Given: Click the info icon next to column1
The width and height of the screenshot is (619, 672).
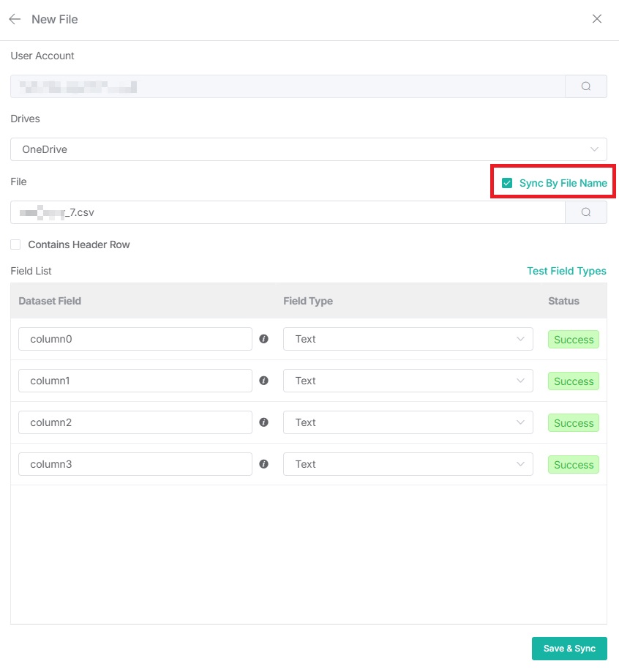Looking at the screenshot, I should point(264,381).
